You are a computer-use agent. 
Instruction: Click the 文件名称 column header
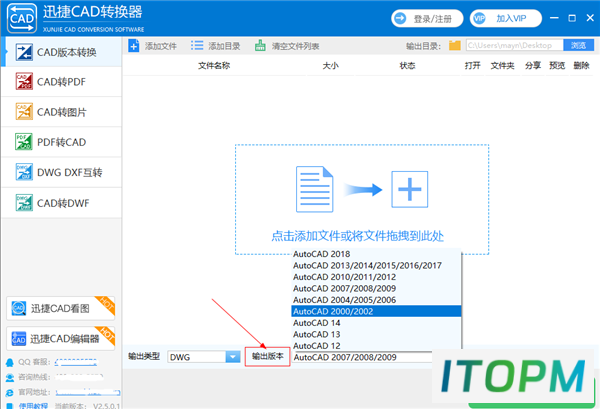point(214,66)
